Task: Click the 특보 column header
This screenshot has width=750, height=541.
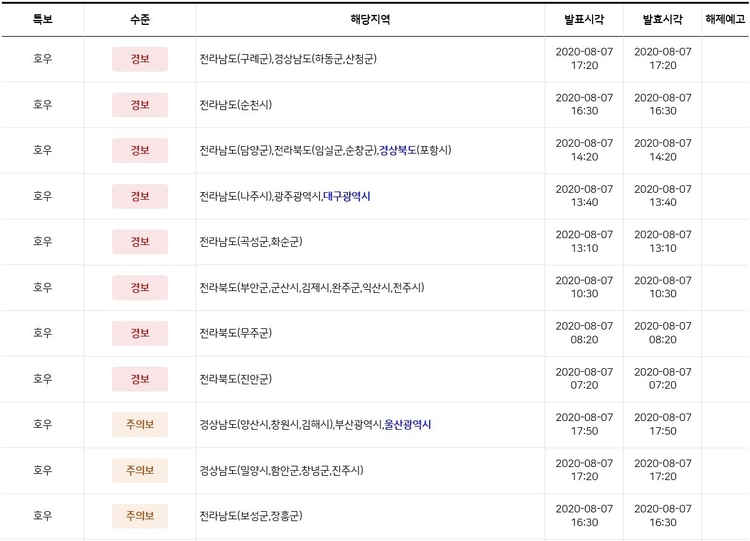Action: point(43,19)
